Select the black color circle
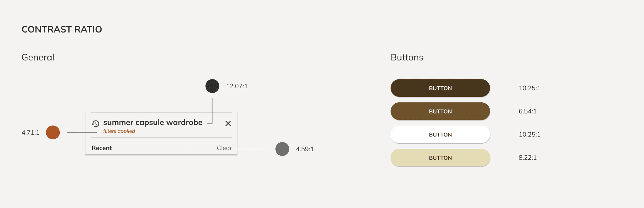Image resolution: width=644 pixels, height=208 pixels. click(212, 86)
